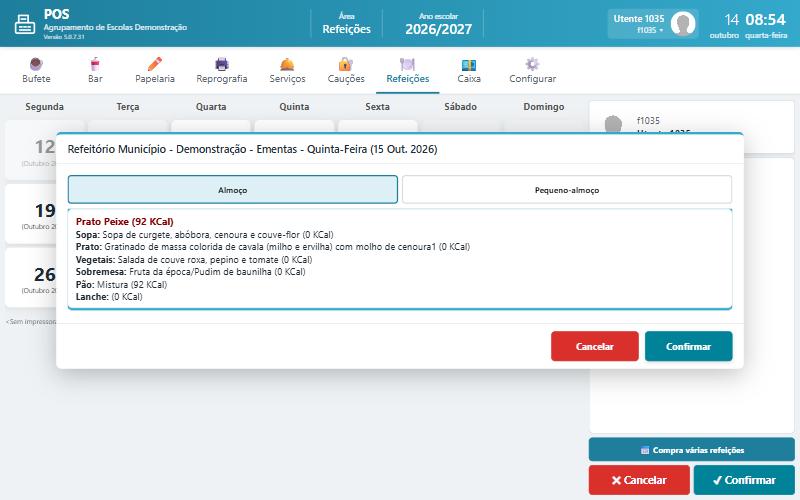Click the Pão: Mistura line
Viewport: 800px width, 500px height.
point(121,285)
